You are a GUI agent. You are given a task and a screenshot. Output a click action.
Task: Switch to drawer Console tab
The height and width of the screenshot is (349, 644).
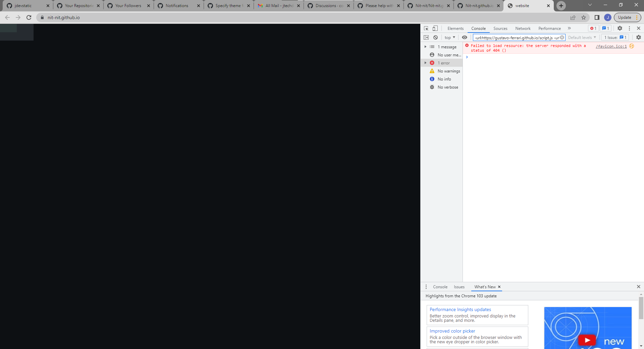point(440,287)
